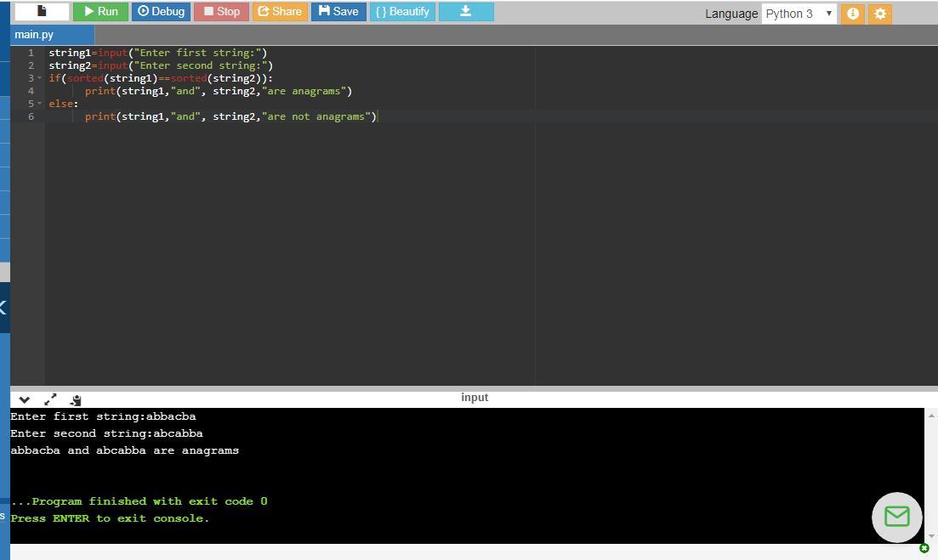Open the Language dropdown showing Python 3
Screen dimensions: 938x560
coord(799,14)
